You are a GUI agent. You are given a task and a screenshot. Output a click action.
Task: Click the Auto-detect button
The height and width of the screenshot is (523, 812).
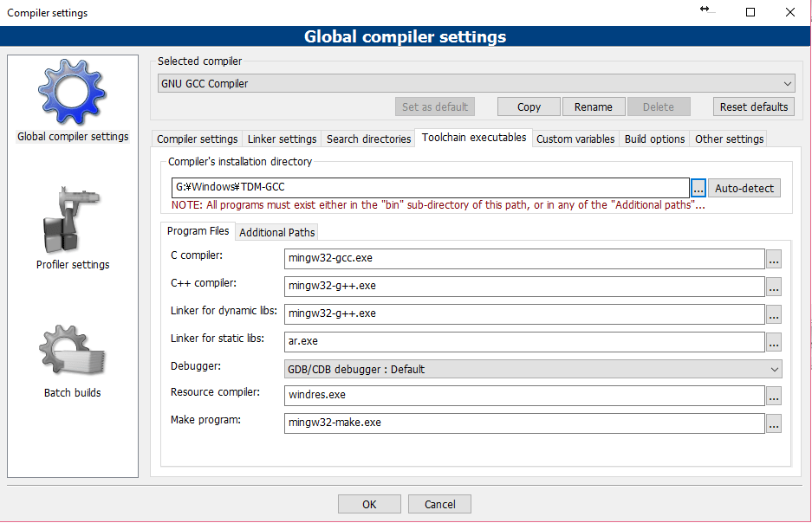(744, 188)
